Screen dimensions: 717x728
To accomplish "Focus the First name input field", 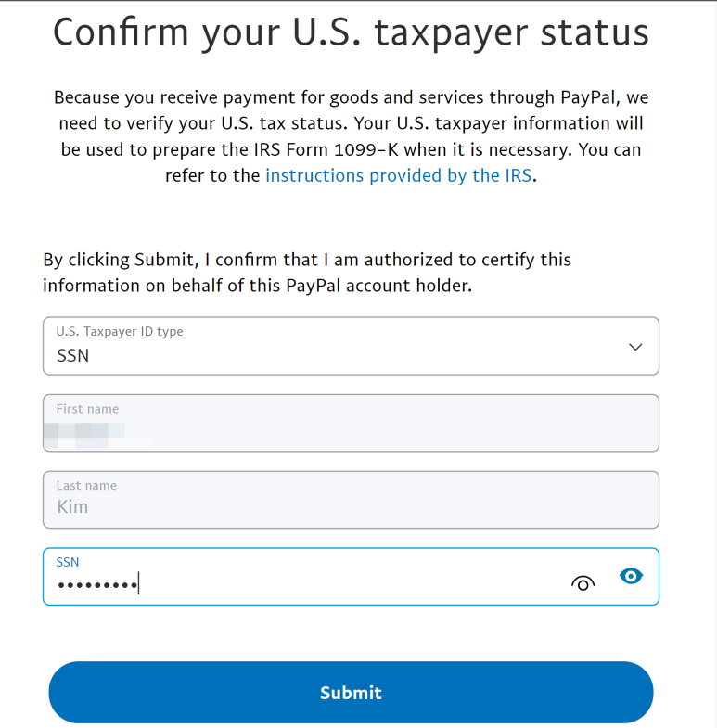I will (351, 423).
